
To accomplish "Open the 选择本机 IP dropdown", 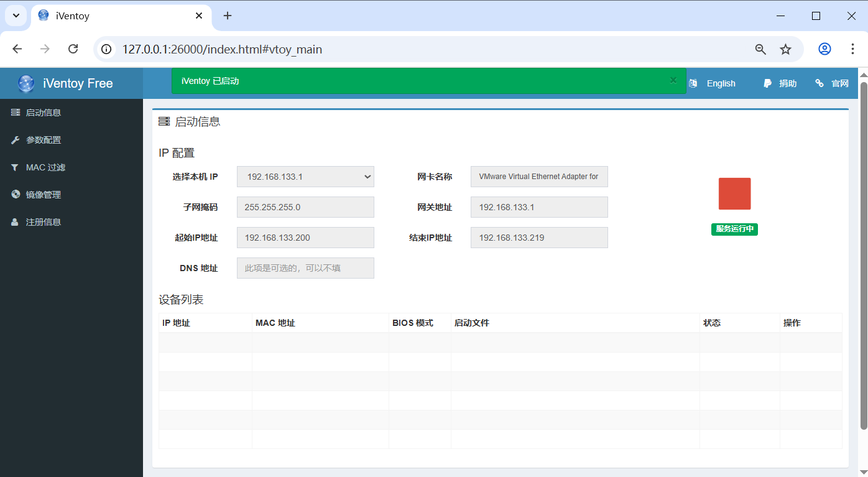I will click(x=305, y=177).
